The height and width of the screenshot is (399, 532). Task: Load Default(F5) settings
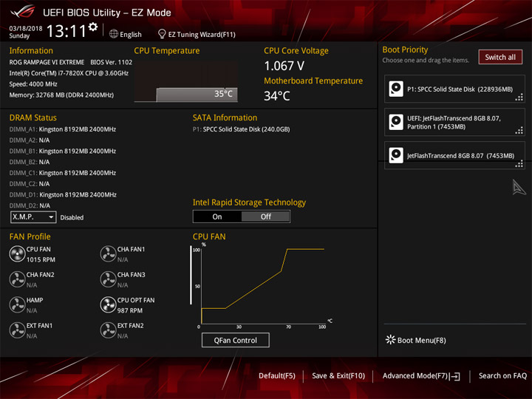[x=277, y=376]
